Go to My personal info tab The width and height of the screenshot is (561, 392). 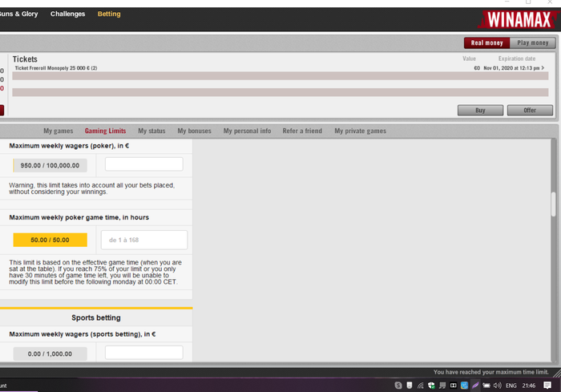247,131
